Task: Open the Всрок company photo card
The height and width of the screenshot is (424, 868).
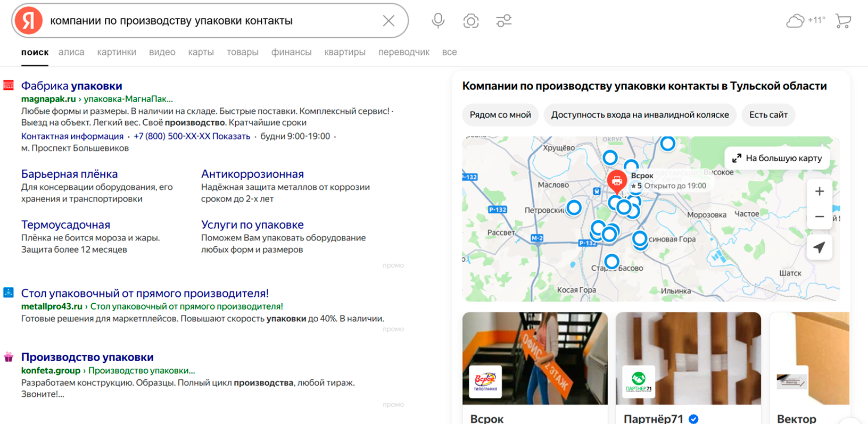Action: 535,358
